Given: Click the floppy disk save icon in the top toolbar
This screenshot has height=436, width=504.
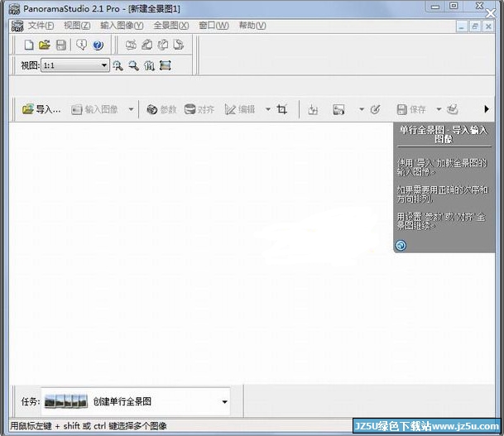Looking at the screenshot, I should [x=61, y=45].
